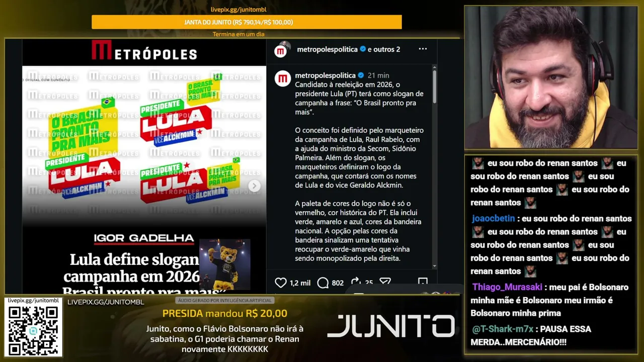
Task: Click the caption paragraph starting 'O conceito foi definido'
Action: tap(359, 158)
